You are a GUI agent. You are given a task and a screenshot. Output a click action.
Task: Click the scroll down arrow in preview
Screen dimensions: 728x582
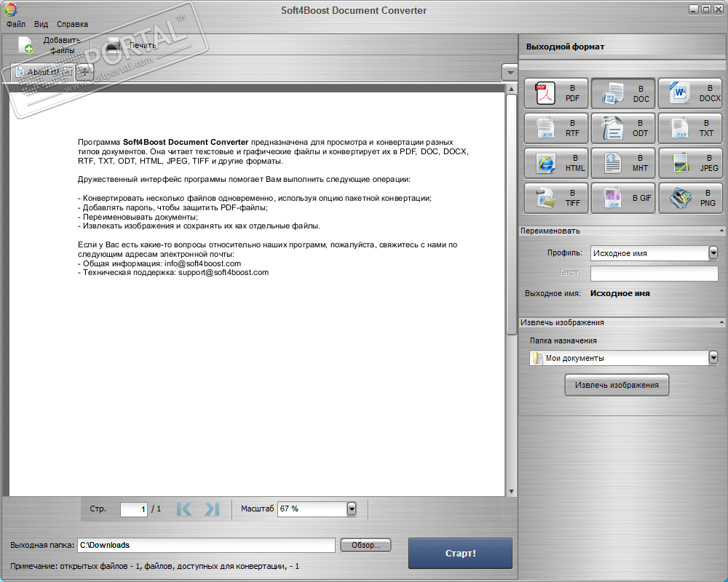point(511,492)
